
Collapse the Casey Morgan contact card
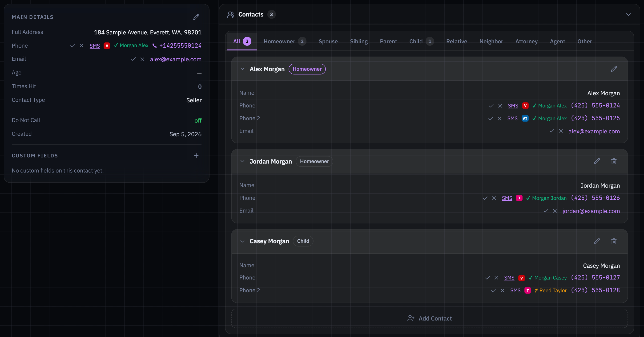click(242, 241)
